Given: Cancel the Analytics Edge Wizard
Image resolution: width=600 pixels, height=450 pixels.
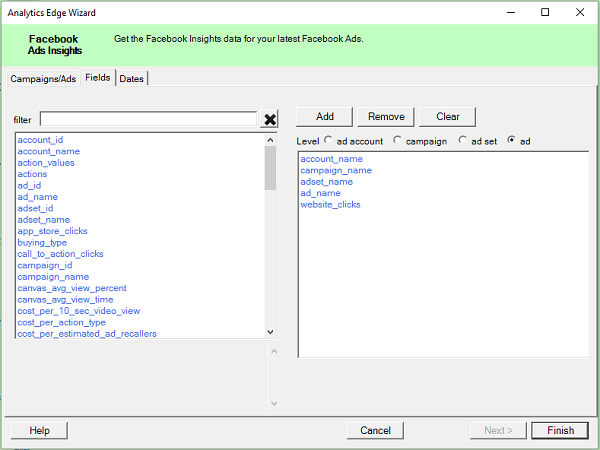Looking at the screenshot, I should coord(375,430).
